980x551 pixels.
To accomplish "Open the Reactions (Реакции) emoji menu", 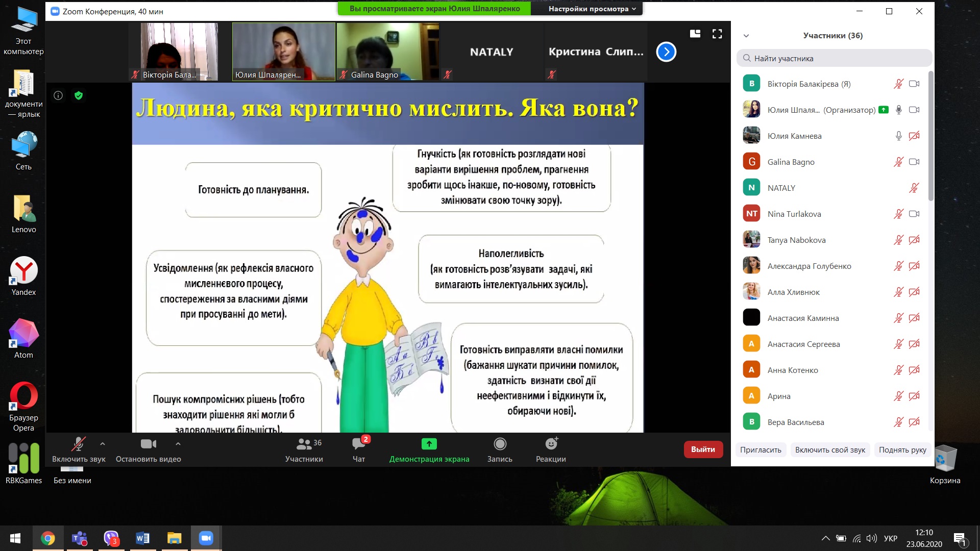I will (x=551, y=445).
